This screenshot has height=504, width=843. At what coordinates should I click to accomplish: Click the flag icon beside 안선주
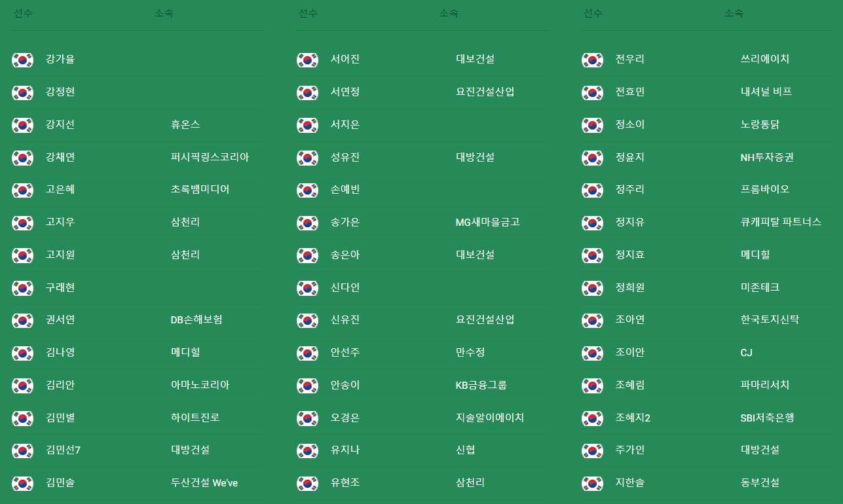point(307,353)
